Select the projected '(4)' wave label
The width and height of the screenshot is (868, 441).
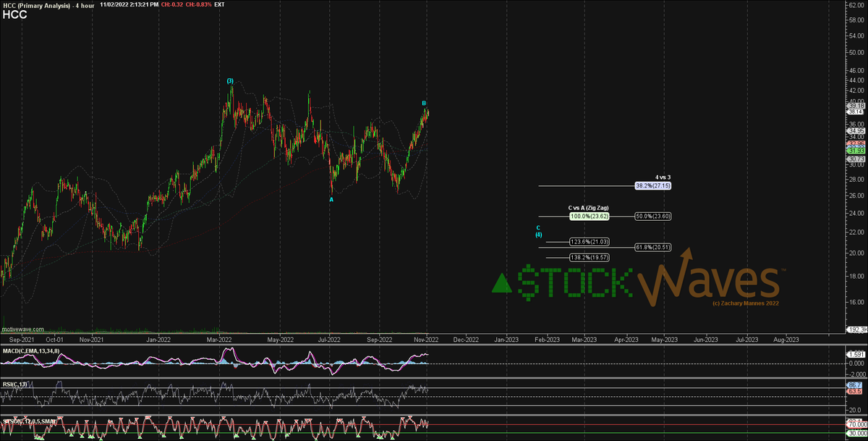coord(539,235)
